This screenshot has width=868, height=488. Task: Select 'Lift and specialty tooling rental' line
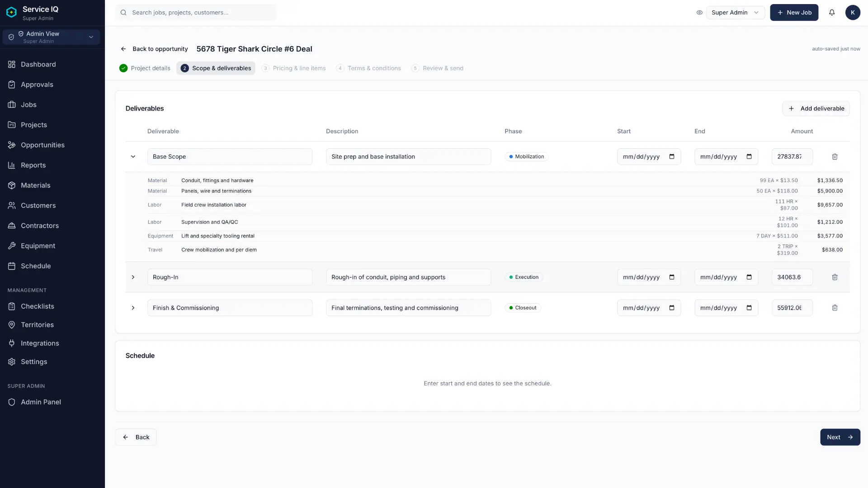(218, 236)
